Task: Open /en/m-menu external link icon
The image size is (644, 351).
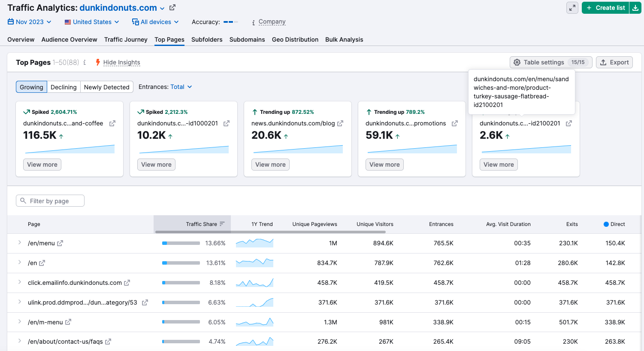Action: (x=68, y=322)
